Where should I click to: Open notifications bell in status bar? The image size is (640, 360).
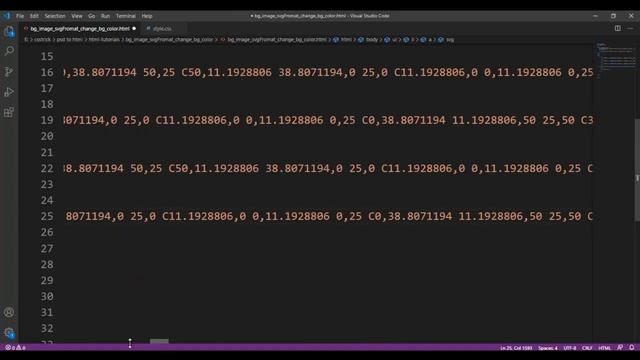coord(631,348)
